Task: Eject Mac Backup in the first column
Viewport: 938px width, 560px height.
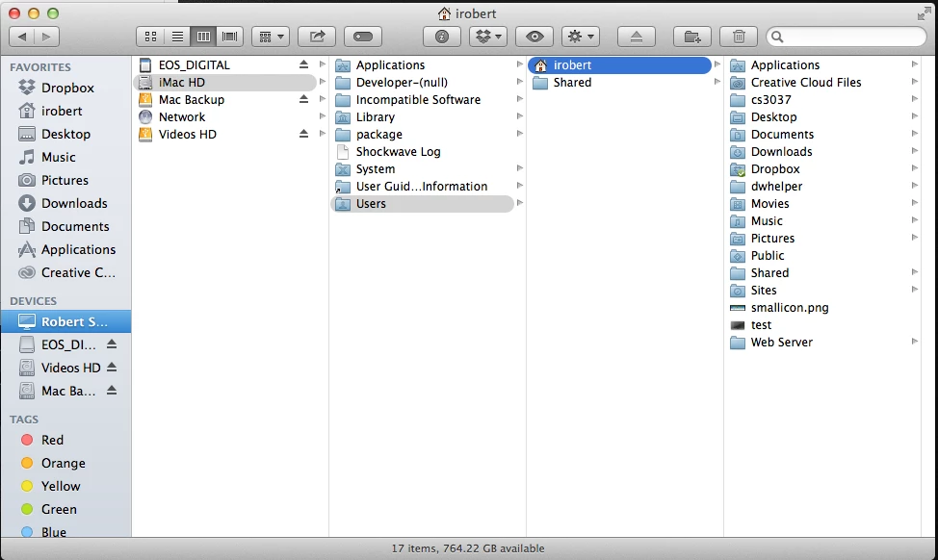Action: pos(304,99)
